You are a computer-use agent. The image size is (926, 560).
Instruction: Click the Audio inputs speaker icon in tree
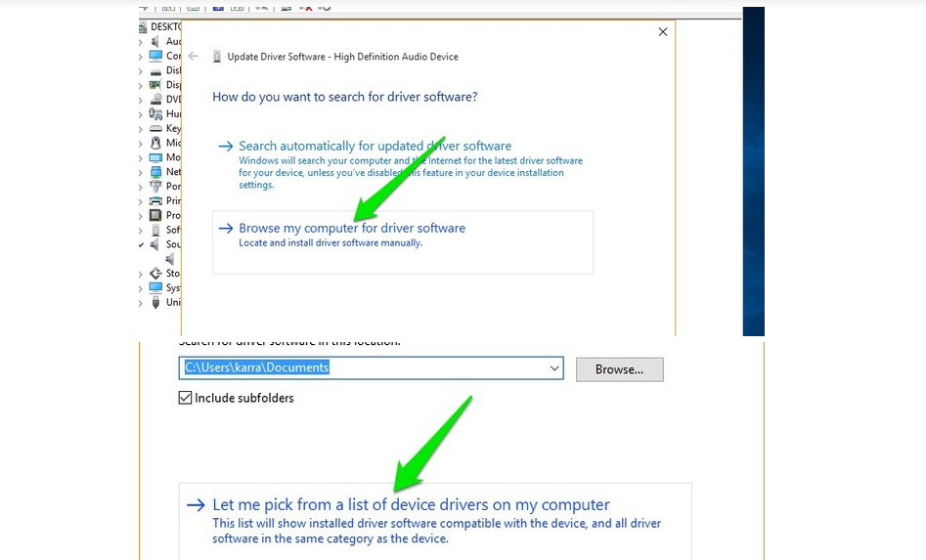(x=155, y=42)
